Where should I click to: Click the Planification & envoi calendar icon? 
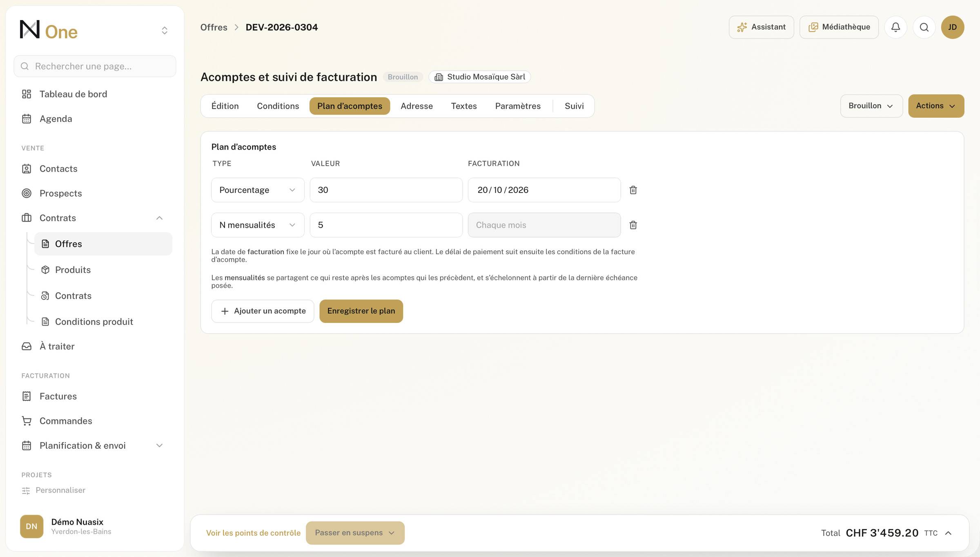click(x=27, y=445)
